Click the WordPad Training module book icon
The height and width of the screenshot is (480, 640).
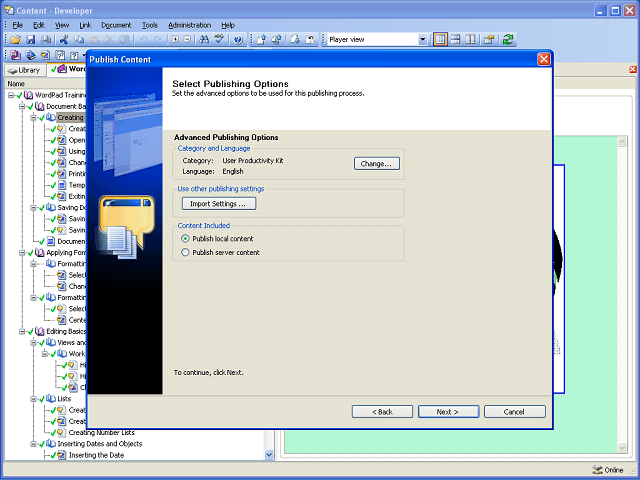click(x=29, y=95)
